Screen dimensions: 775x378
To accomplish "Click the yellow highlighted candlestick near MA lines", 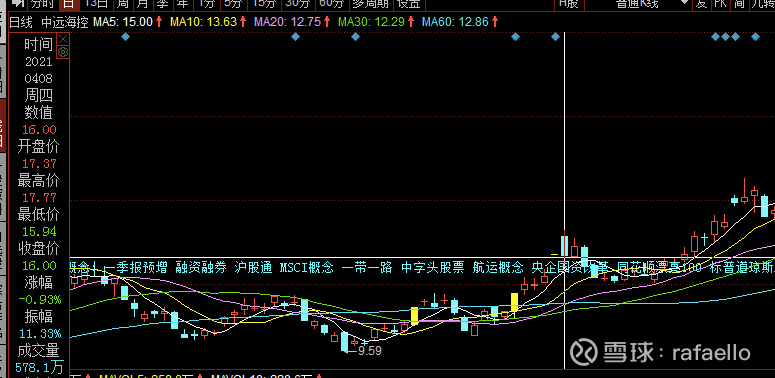I will click(414, 316).
